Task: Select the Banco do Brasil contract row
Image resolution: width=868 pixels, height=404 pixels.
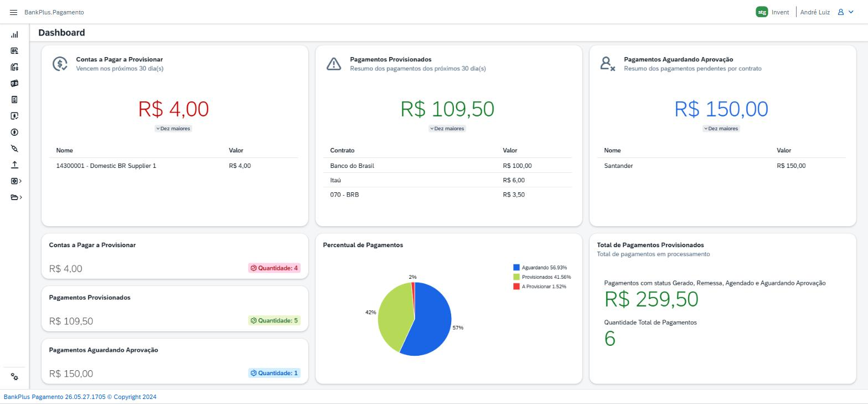Action: click(x=447, y=166)
